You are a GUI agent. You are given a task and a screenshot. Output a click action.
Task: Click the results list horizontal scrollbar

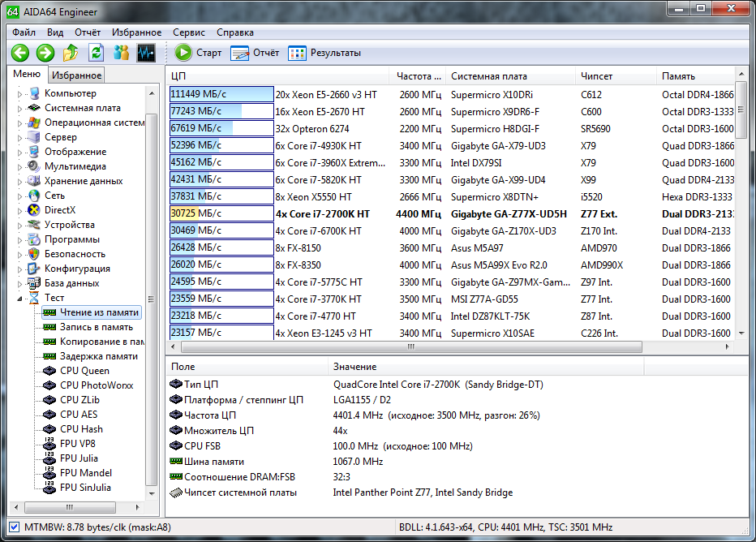pyautogui.click(x=411, y=346)
